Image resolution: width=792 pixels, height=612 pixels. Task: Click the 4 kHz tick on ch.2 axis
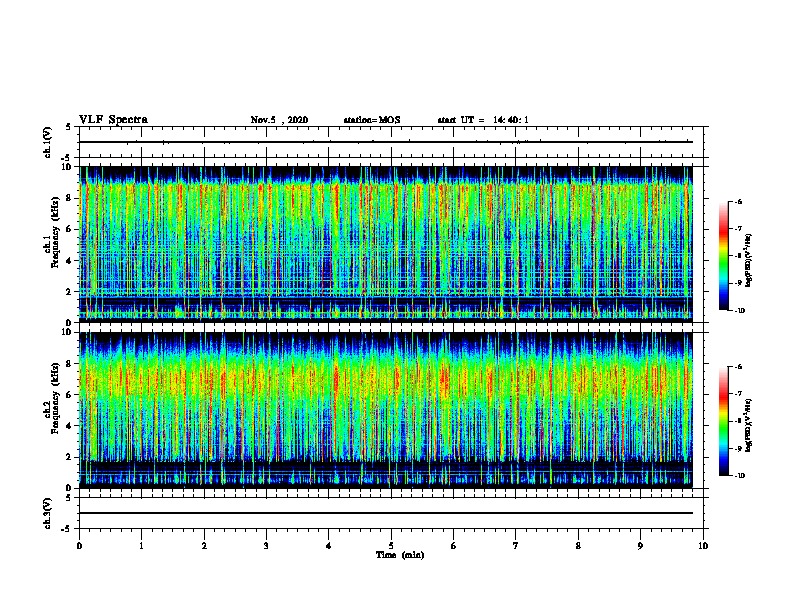coord(69,426)
